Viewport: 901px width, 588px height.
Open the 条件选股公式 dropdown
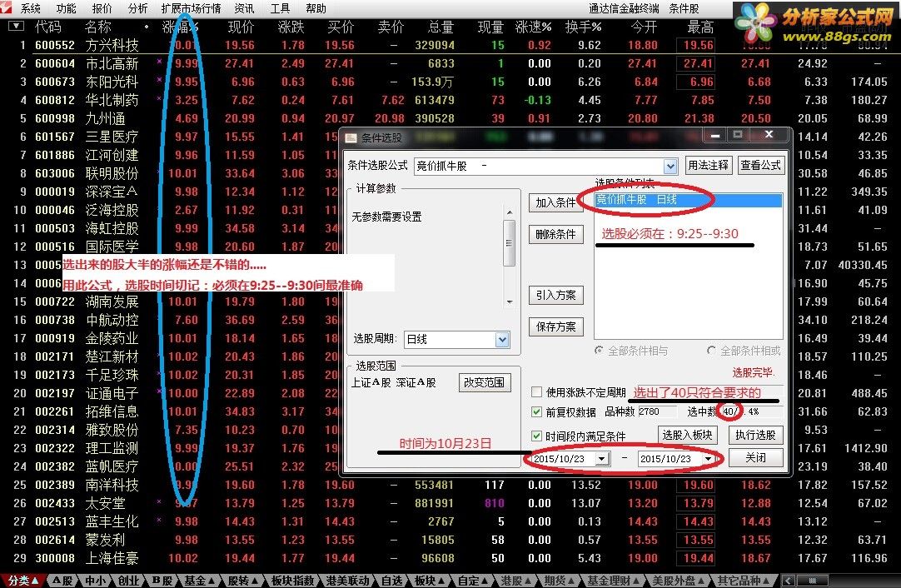point(670,167)
